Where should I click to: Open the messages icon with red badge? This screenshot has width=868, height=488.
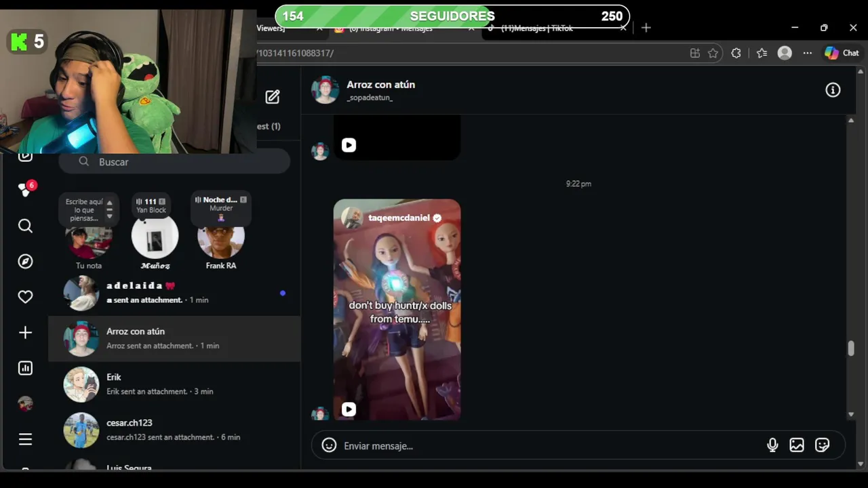[26, 190]
